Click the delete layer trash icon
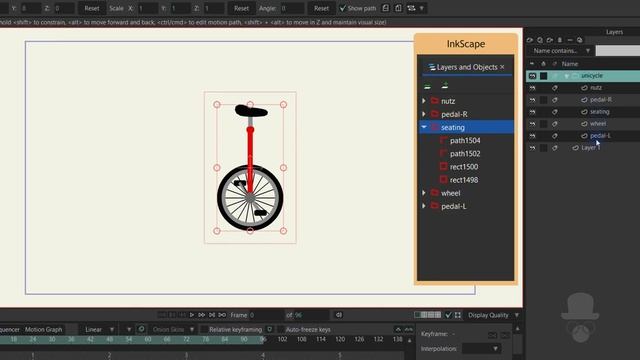 pyautogui.click(x=560, y=40)
